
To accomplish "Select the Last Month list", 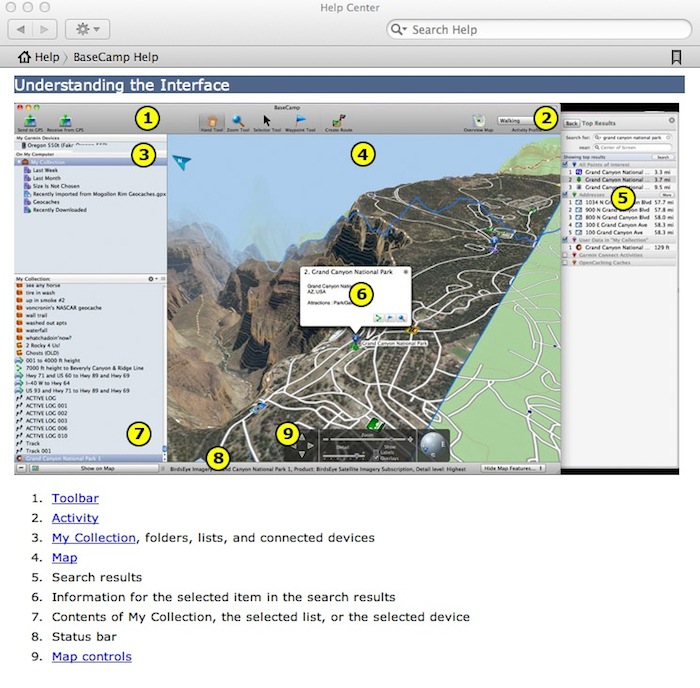I will [x=46, y=178].
